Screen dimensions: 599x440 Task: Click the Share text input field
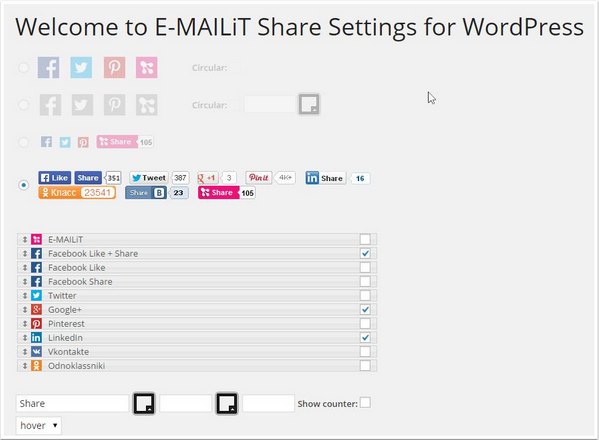[73, 403]
